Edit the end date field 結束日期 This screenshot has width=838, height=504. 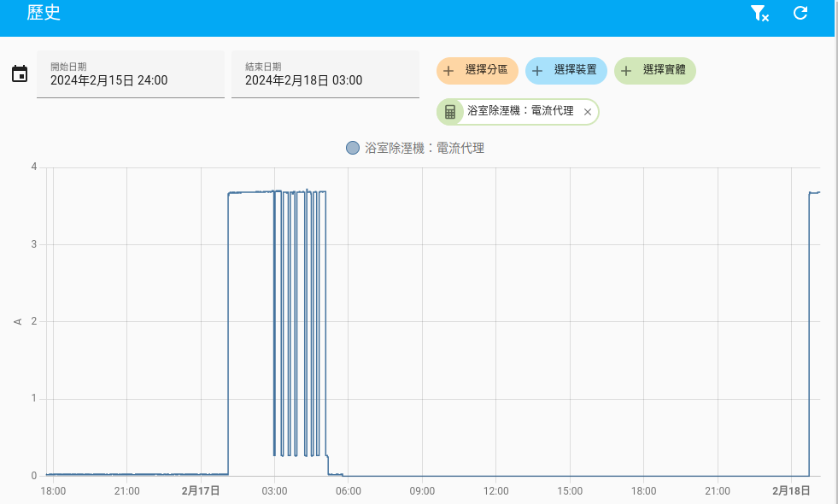[325, 74]
